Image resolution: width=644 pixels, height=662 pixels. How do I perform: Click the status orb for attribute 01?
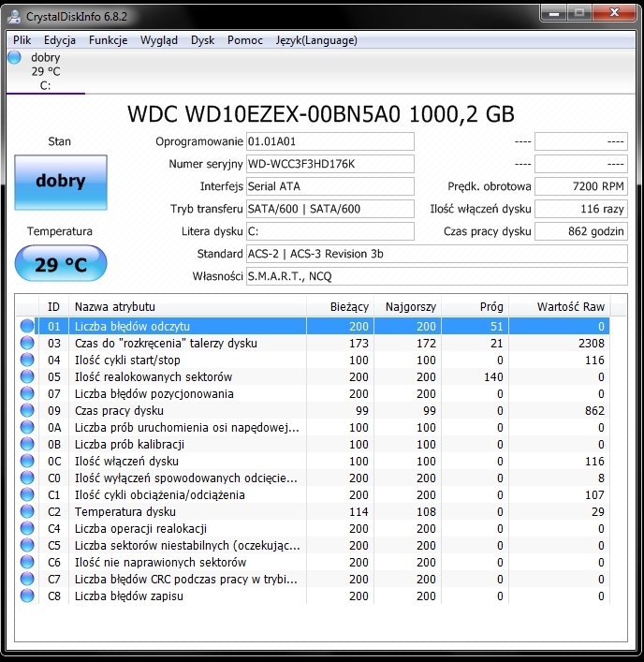pyautogui.click(x=27, y=326)
